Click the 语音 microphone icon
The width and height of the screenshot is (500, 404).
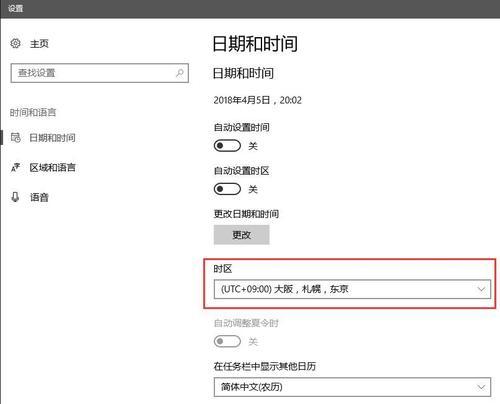coord(15,197)
